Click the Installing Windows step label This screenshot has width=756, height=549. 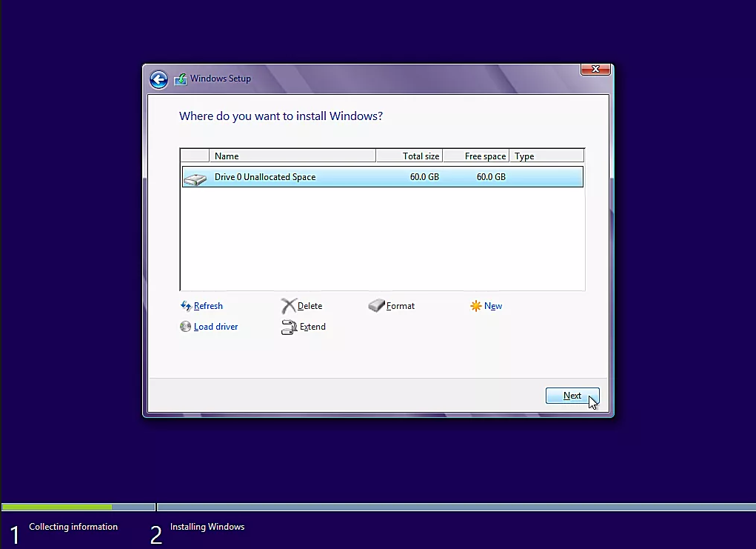[x=207, y=527]
